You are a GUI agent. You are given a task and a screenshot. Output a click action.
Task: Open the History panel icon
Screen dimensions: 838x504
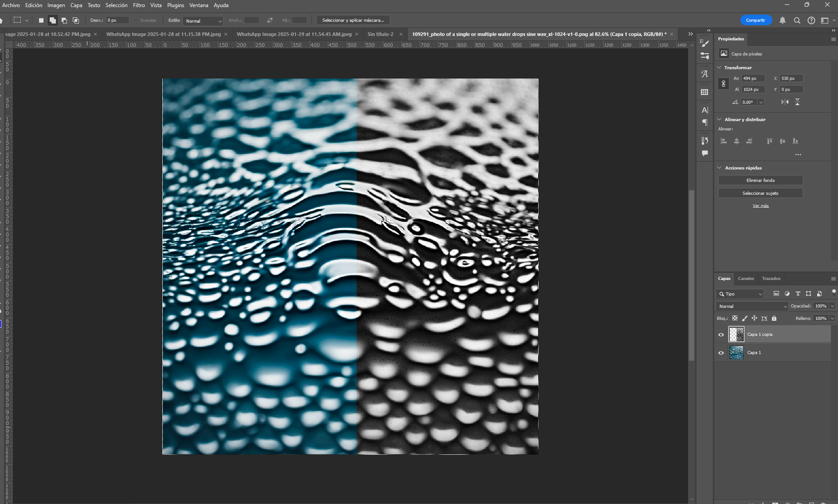tap(704, 141)
